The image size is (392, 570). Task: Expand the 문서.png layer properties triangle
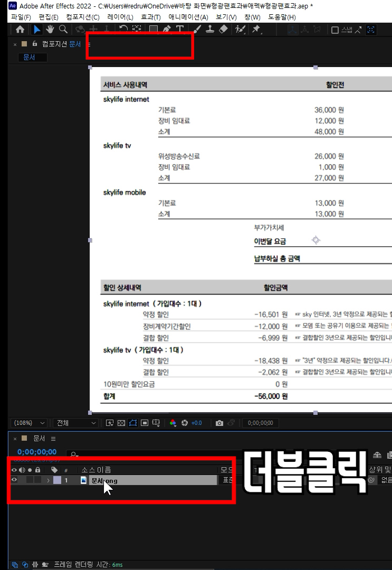48,480
